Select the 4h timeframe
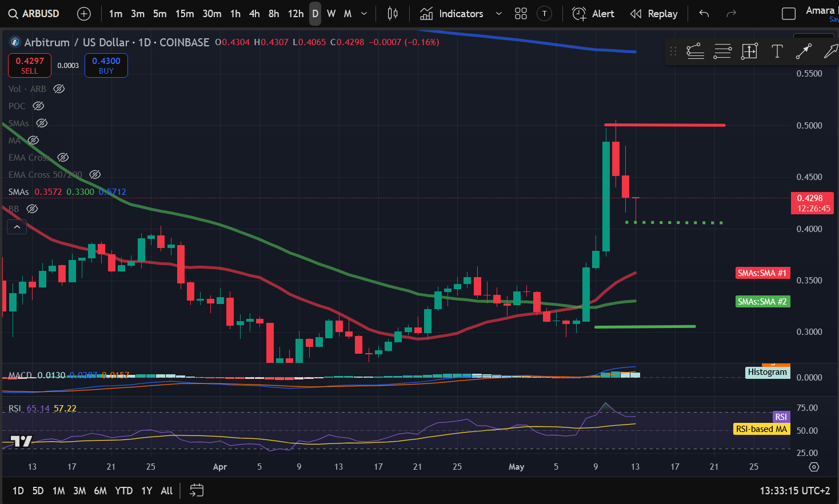This screenshot has height=504, width=839. (x=254, y=14)
